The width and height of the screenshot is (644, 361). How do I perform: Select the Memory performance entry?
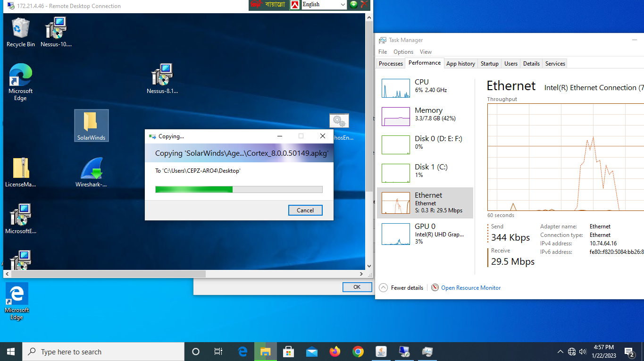(425, 117)
